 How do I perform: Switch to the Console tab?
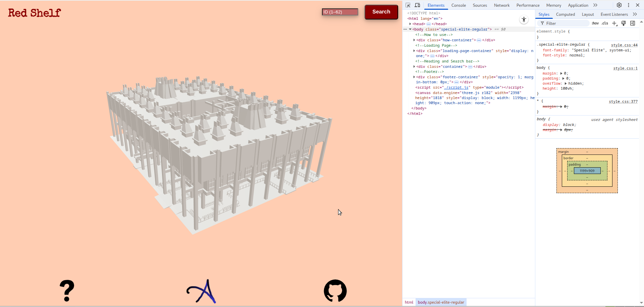[x=459, y=5]
